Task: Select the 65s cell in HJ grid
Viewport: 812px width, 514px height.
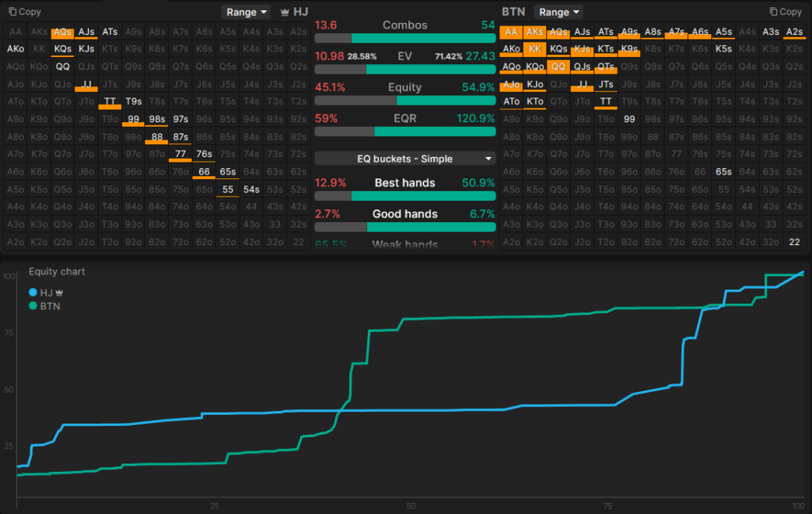Action: (228, 171)
